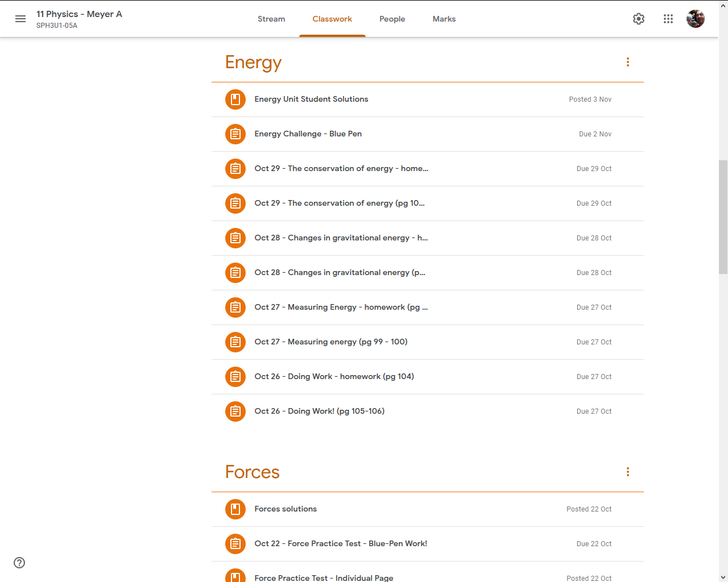Open Energy topic three-dot menu

[628, 62]
